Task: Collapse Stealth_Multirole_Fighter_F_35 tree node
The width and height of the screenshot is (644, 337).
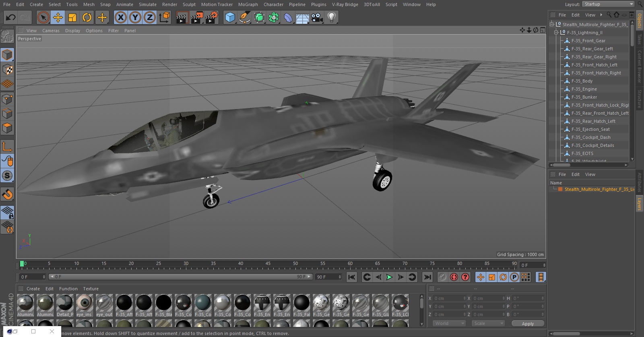Action: [x=552, y=24]
